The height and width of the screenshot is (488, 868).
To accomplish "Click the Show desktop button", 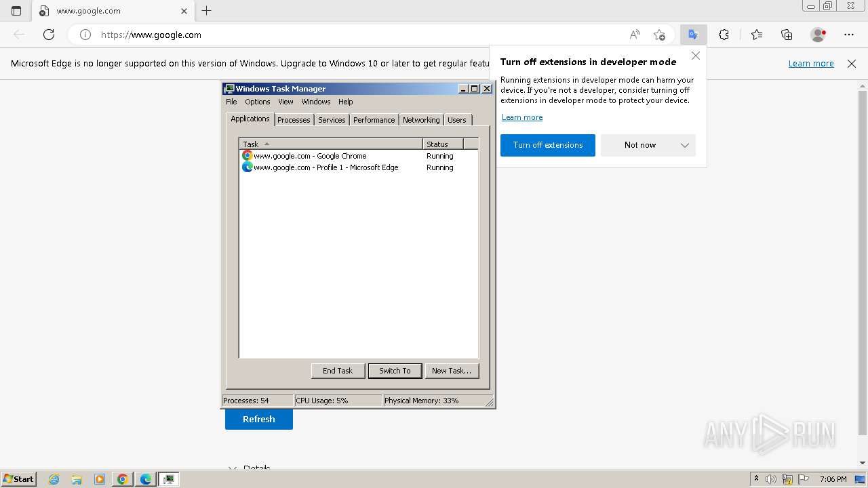I will pyautogui.click(x=861, y=479).
